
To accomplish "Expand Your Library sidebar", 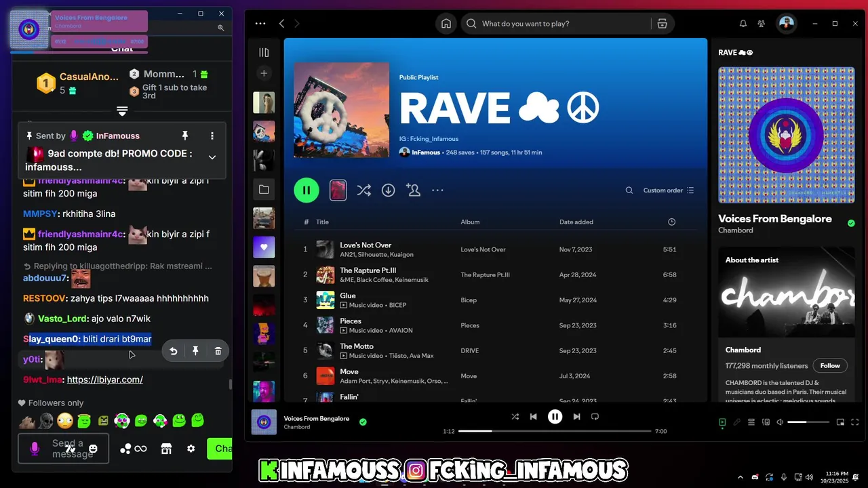I will tap(264, 52).
